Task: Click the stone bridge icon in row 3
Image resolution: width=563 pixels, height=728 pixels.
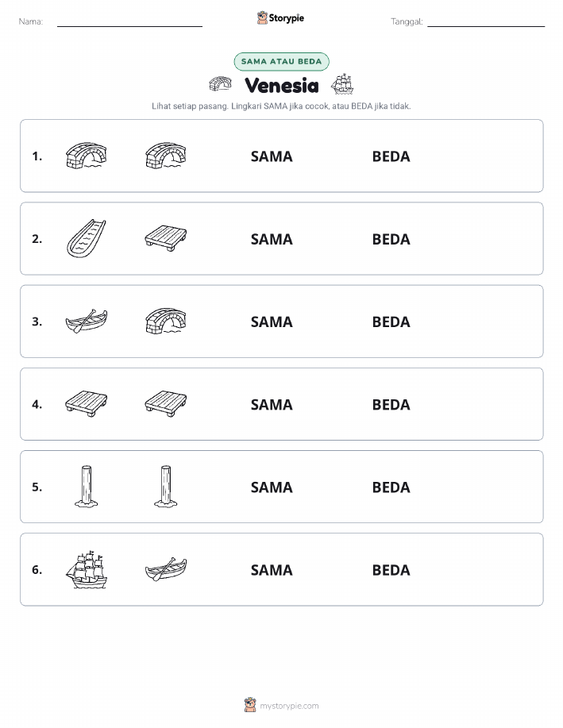Action: [166, 322]
